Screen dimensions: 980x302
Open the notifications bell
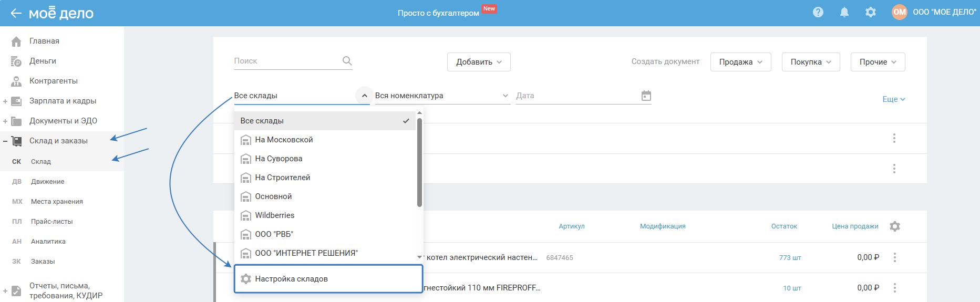[x=844, y=12]
